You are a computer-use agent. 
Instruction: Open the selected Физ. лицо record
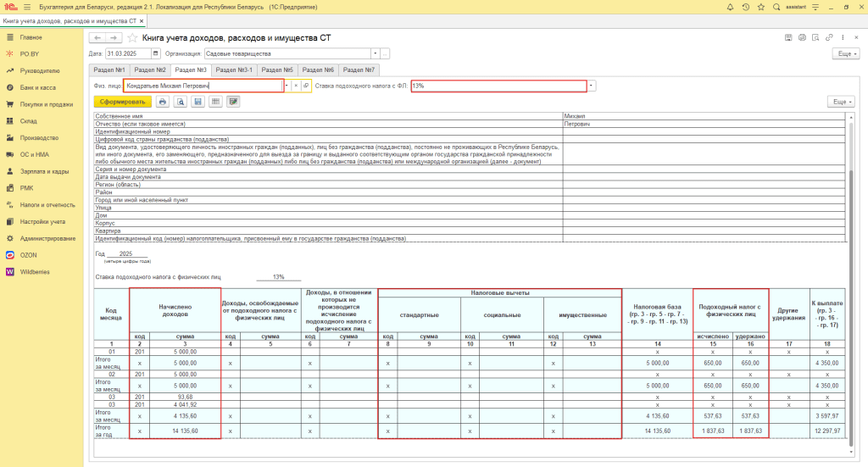305,86
